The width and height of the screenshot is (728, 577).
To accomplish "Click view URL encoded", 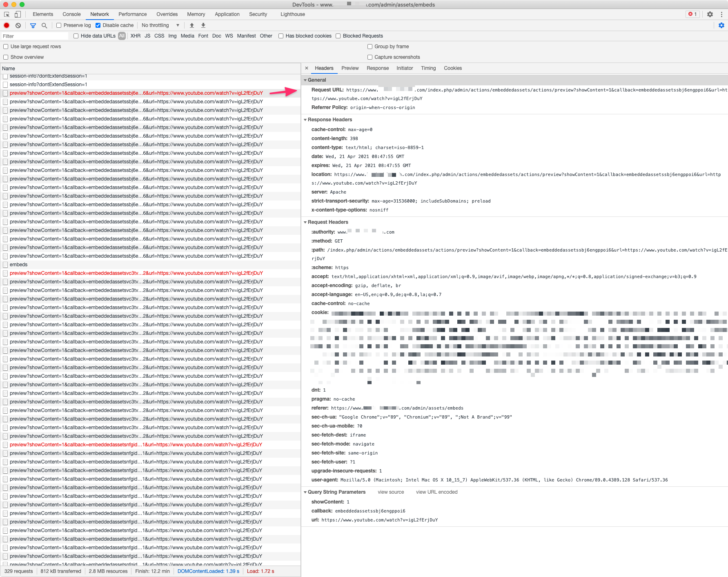I will (436, 492).
